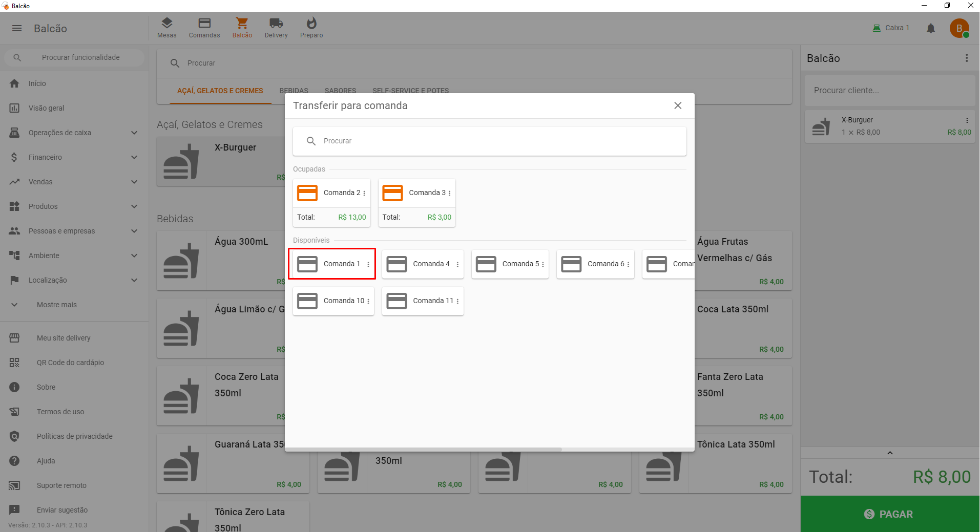The image size is (980, 532).
Task: Switch to Açaí, Gelatos e Cremes tab
Action: 220,91
